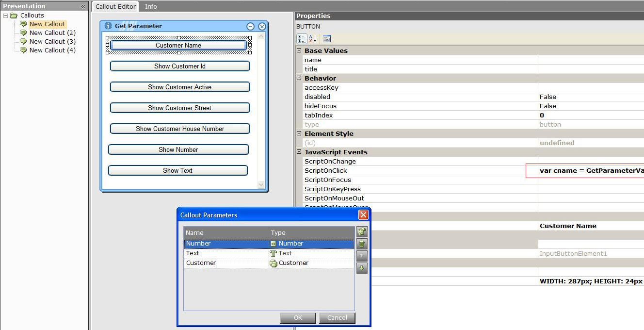Collapse the Presentation panel with double chevron

coord(83,6)
